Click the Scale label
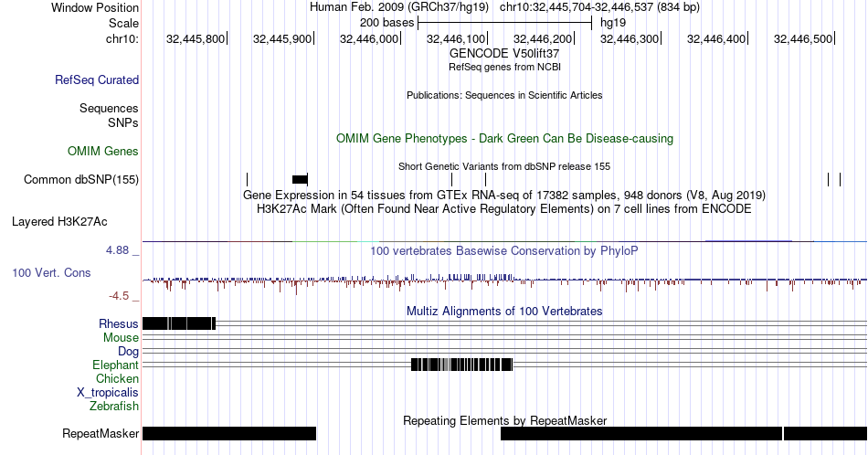The height and width of the screenshot is (455, 868). (124, 23)
